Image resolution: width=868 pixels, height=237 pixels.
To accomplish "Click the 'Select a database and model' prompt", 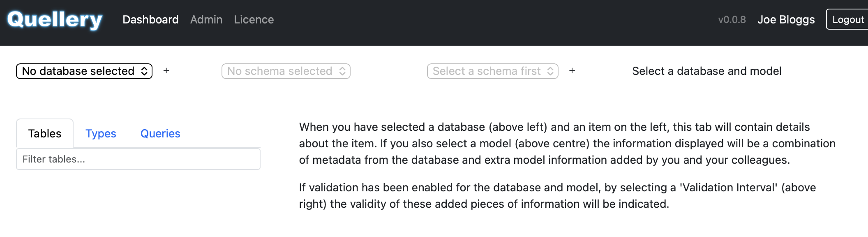I will click(x=706, y=71).
